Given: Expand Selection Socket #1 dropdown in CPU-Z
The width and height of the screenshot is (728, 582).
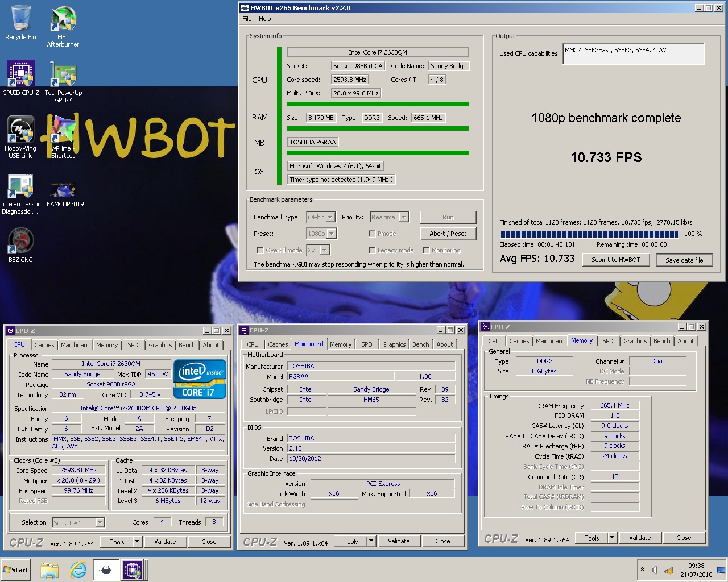Looking at the screenshot, I should [100, 522].
